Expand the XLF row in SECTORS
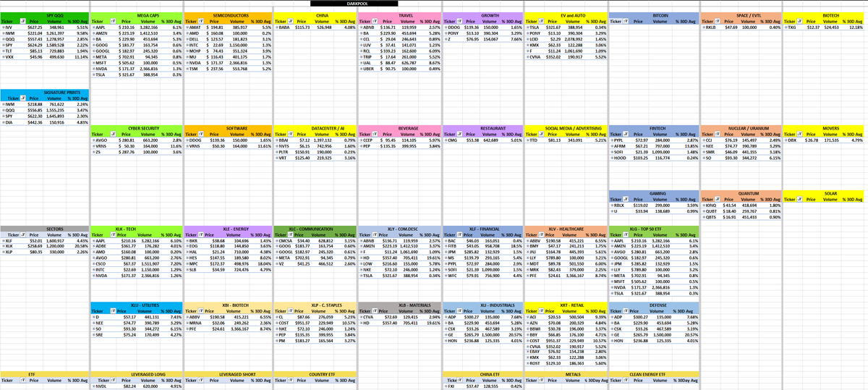Screen dimensions: 868x390 [x=3, y=239]
